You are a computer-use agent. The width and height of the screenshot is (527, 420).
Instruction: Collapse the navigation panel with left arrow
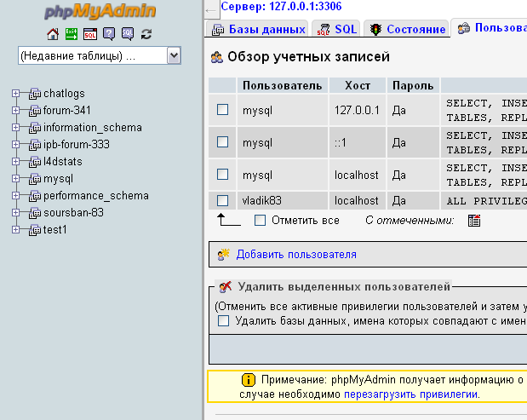(212, 10)
